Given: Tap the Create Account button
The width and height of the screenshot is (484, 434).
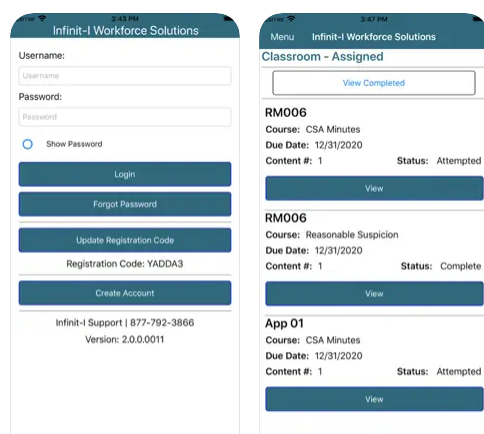Looking at the screenshot, I should click(125, 293).
